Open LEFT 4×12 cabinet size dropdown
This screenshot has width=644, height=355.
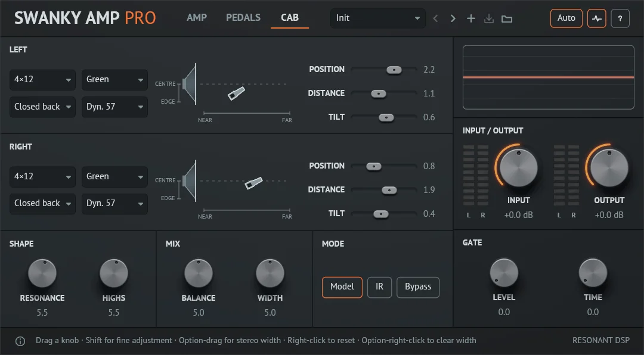(x=42, y=80)
